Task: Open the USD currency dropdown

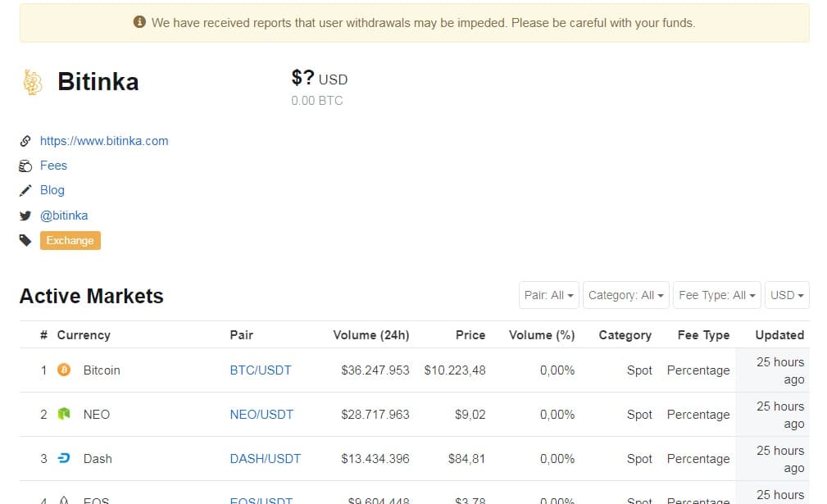Action: (787, 295)
